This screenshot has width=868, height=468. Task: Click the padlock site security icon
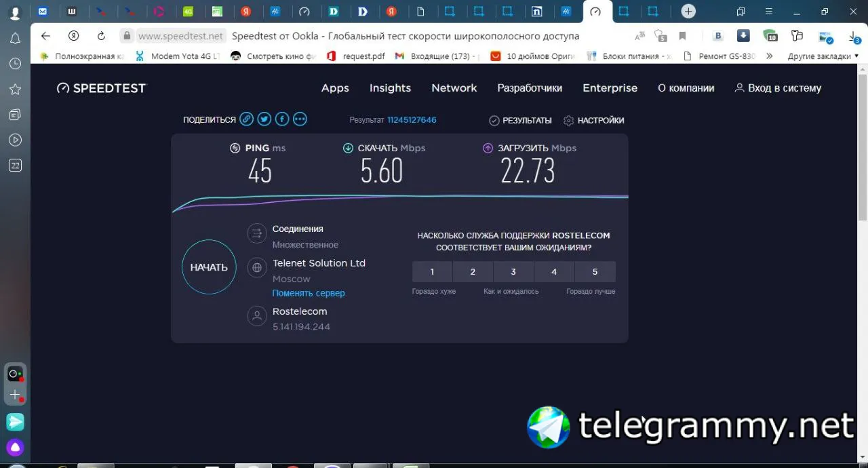point(125,36)
